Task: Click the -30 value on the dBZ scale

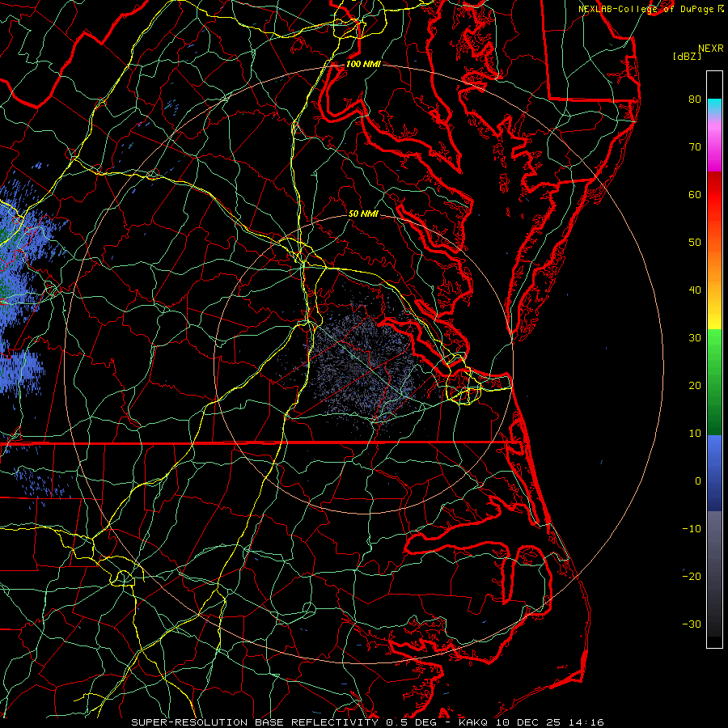Action: tap(692, 624)
